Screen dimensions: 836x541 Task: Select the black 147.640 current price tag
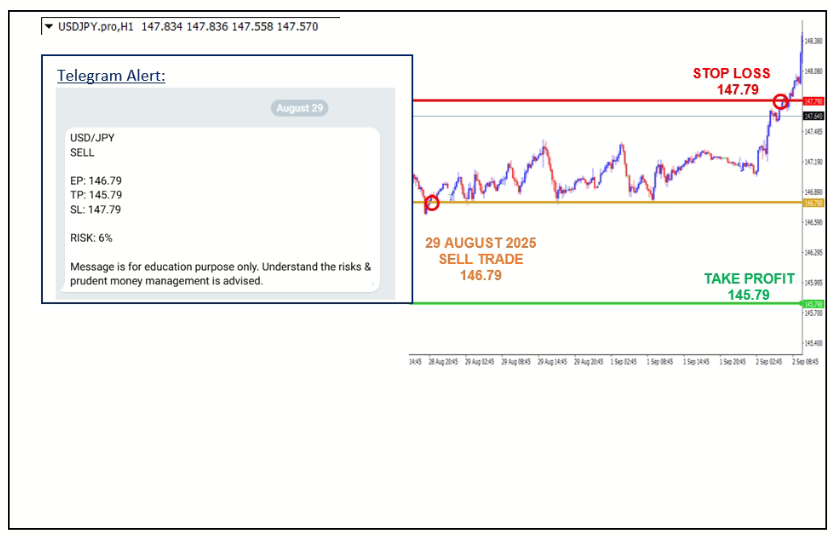point(812,116)
